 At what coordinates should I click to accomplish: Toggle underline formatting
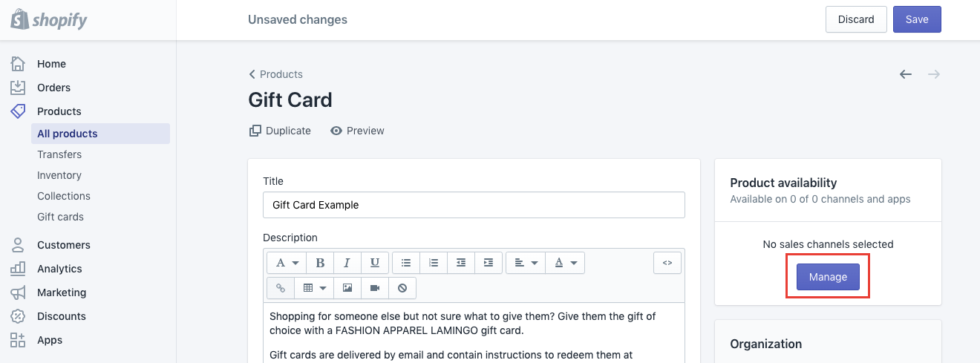374,263
